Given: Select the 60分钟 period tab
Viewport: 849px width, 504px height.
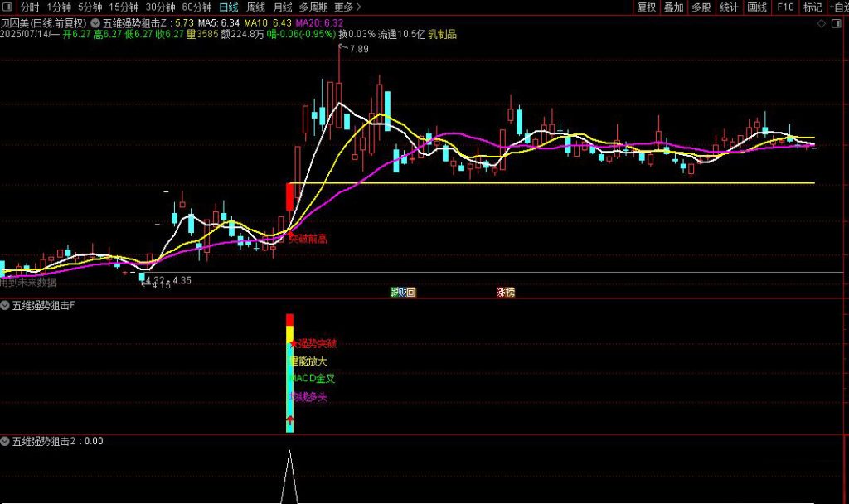Looking at the screenshot, I should coord(196,7).
